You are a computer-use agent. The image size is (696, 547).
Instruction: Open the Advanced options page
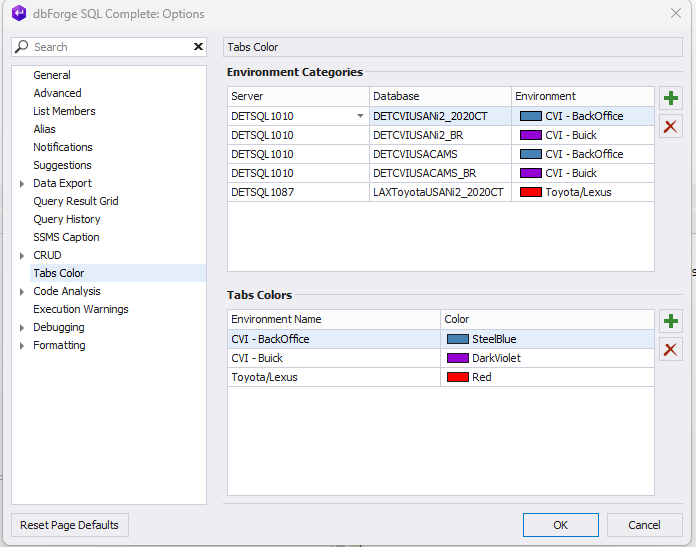[x=57, y=93]
